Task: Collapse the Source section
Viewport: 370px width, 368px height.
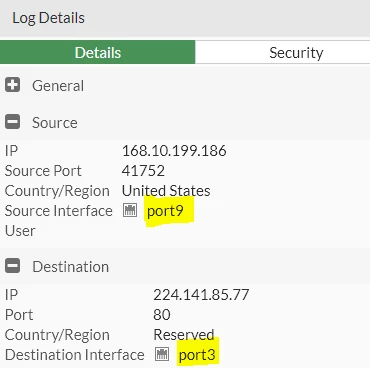Action: click(13, 122)
